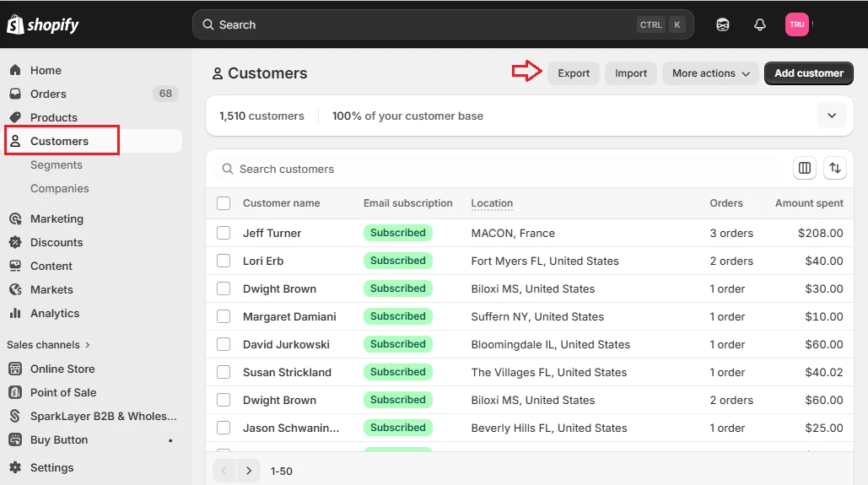The image size is (868, 485).
Task: Expand the customer base summary chevron
Action: point(832,116)
